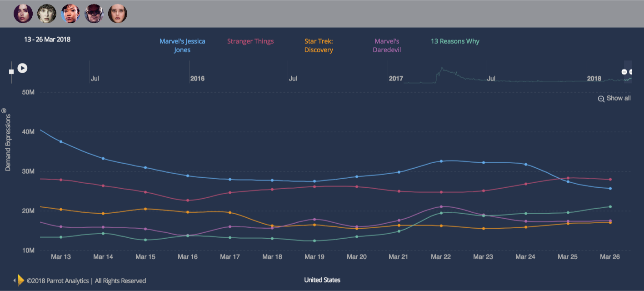Toggle Marvel's Daredevil legend entry
Image resolution: width=644 pixels, height=291 pixels.
[387, 45]
